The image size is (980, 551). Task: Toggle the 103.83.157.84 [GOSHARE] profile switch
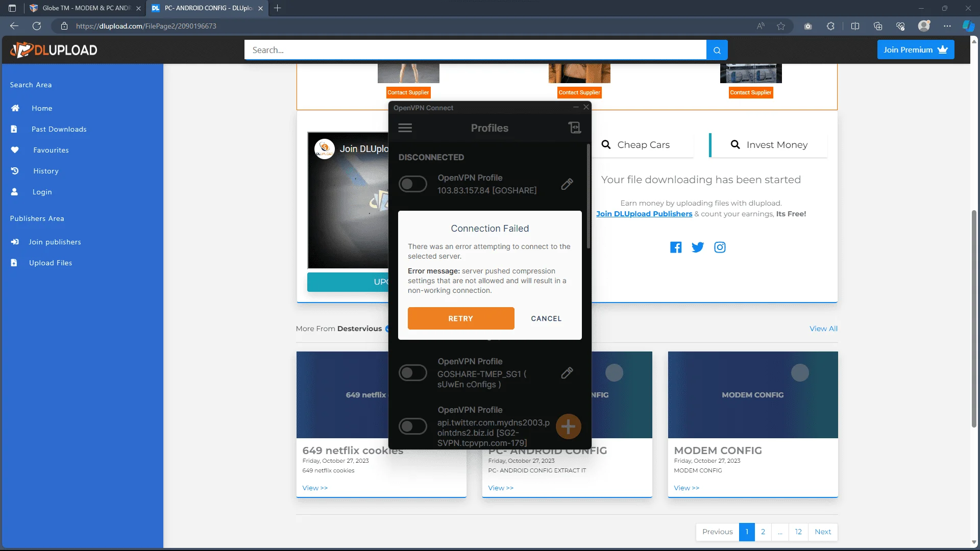pos(413,184)
